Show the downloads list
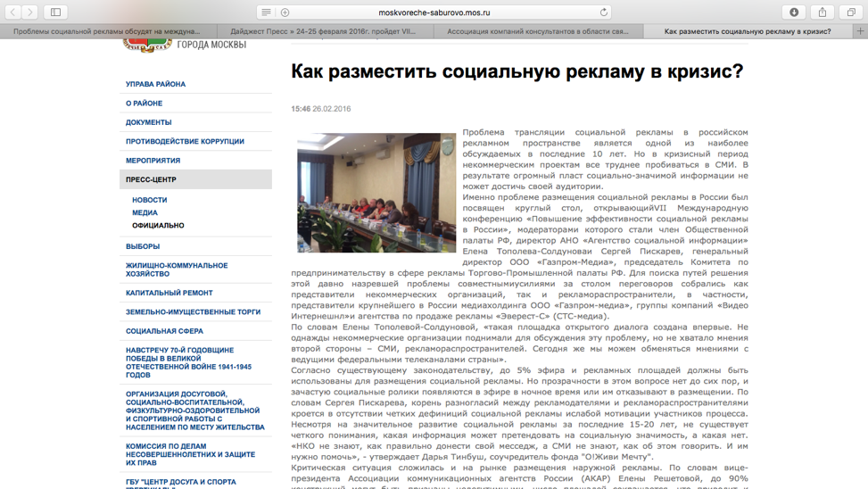 point(794,12)
